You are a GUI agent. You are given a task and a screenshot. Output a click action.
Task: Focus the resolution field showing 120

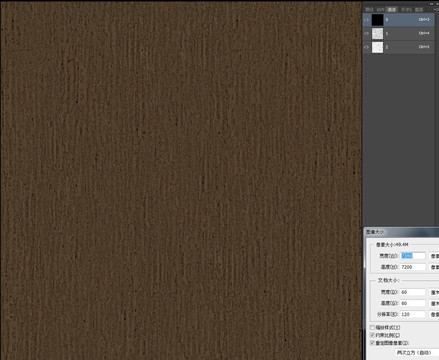tap(413, 314)
